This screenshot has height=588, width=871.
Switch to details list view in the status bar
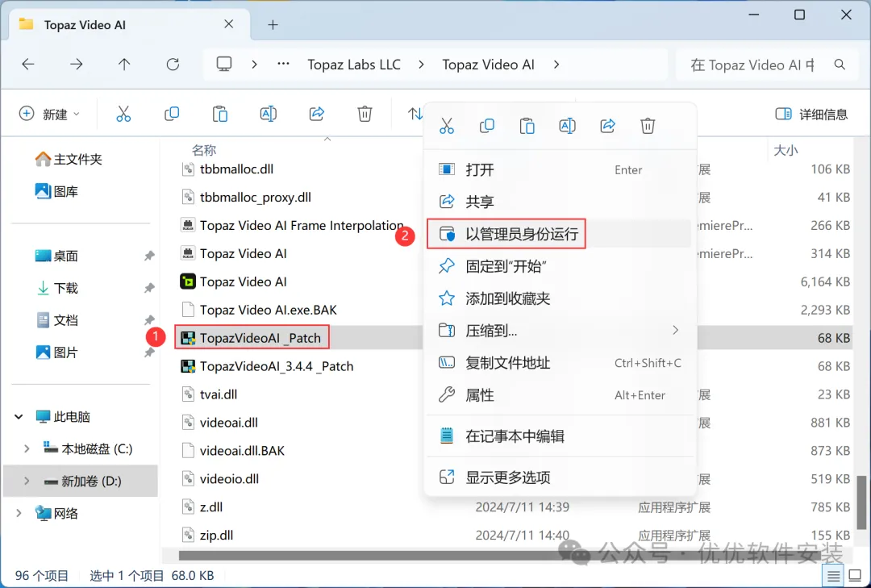tap(833, 576)
